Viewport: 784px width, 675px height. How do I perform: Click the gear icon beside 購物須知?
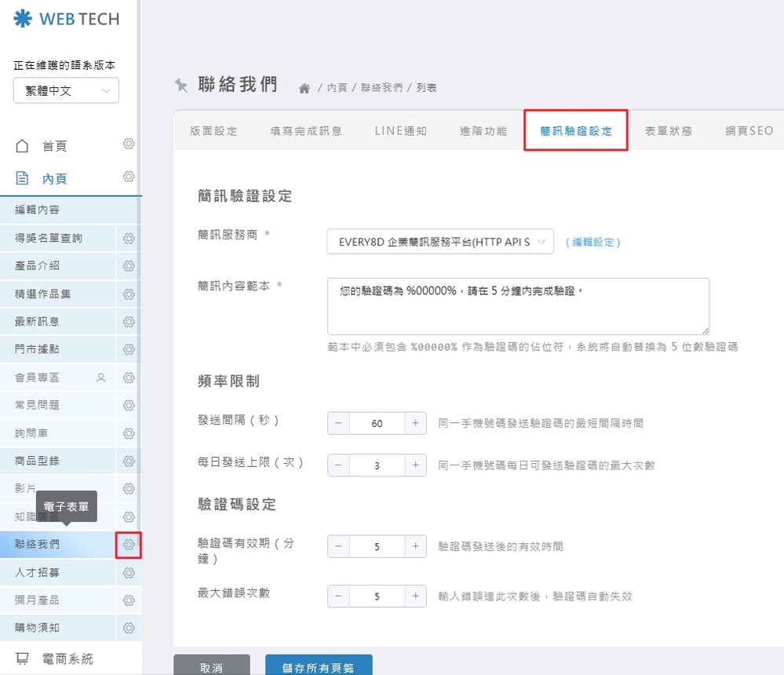click(129, 628)
